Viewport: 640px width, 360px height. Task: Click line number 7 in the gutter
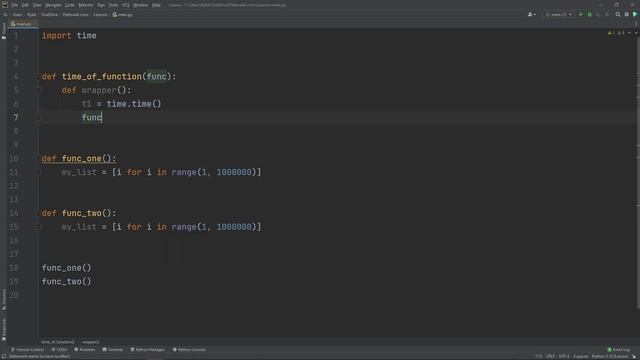[x=16, y=118]
